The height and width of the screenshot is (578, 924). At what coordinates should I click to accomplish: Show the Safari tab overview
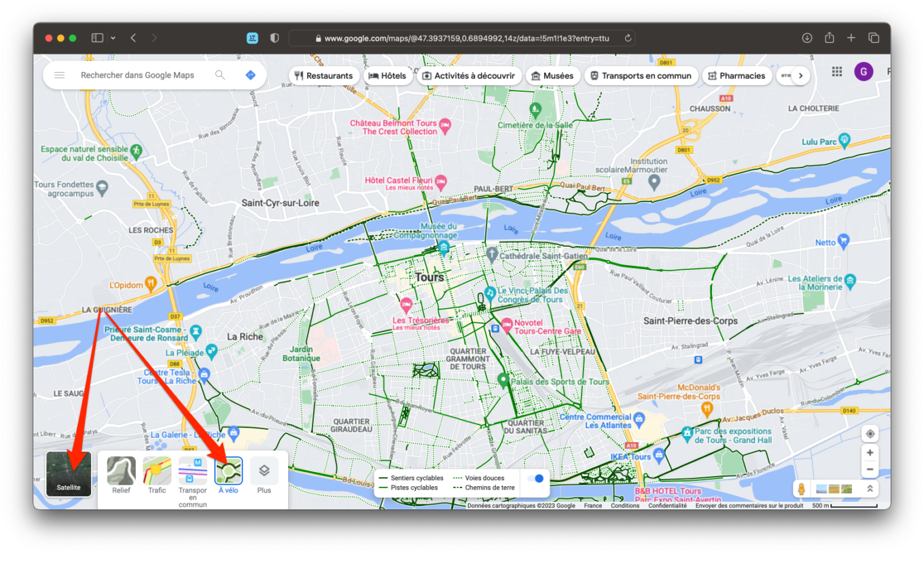pos(874,38)
